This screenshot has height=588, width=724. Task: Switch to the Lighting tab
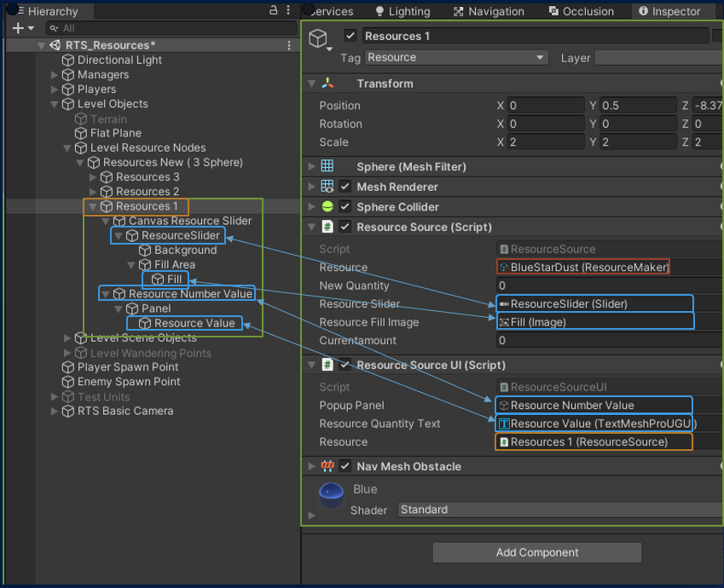pyautogui.click(x=402, y=11)
